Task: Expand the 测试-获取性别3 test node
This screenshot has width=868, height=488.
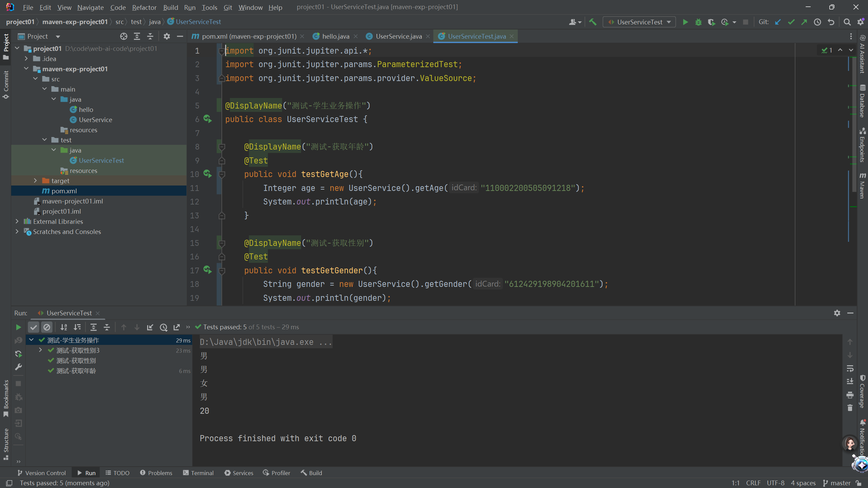Action: point(40,350)
